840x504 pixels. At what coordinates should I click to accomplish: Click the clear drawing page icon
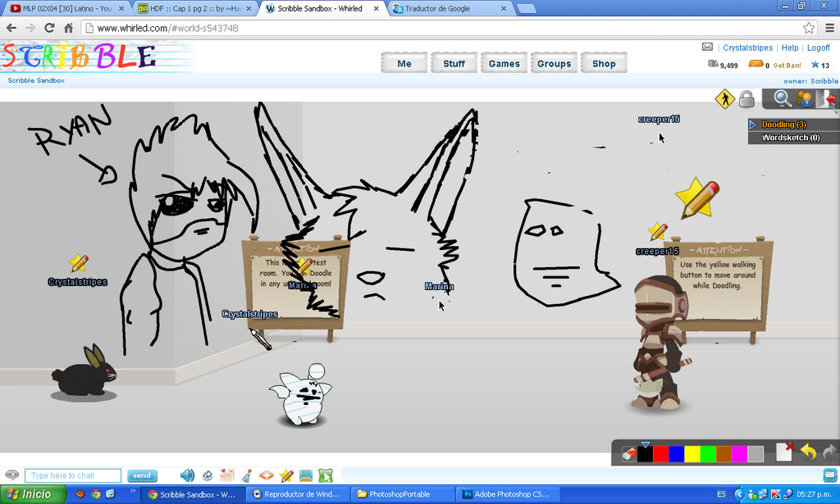(x=785, y=452)
